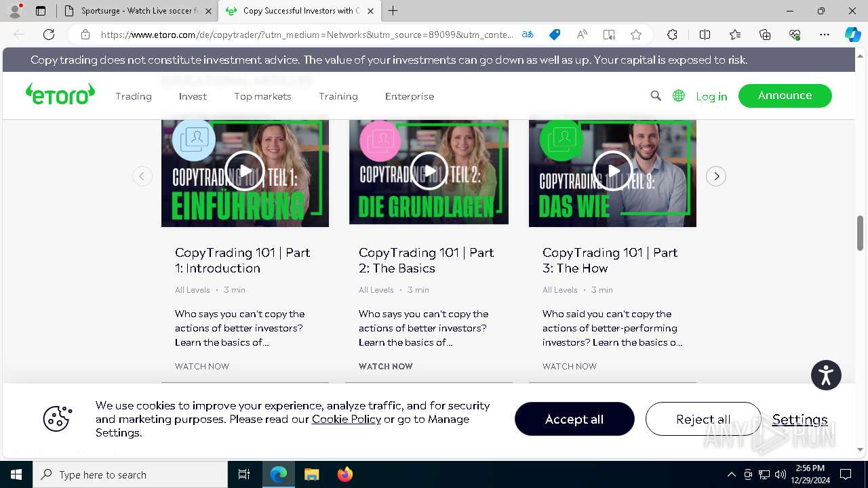Open the Windows Start menu

point(16,474)
